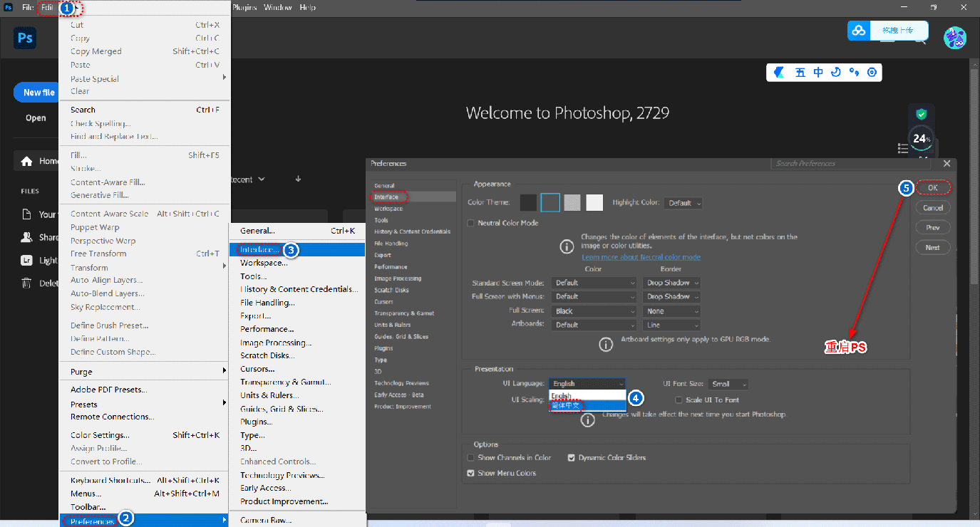Click info icon beside Artboard settings note

click(606, 345)
